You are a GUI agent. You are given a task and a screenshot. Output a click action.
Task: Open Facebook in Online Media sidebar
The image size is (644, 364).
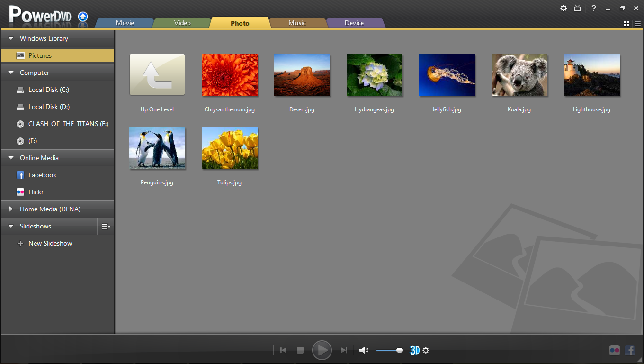[42, 175]
